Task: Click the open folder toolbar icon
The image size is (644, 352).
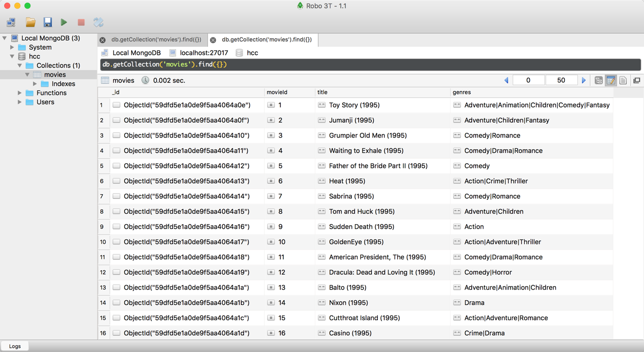Action: point(30,22)
